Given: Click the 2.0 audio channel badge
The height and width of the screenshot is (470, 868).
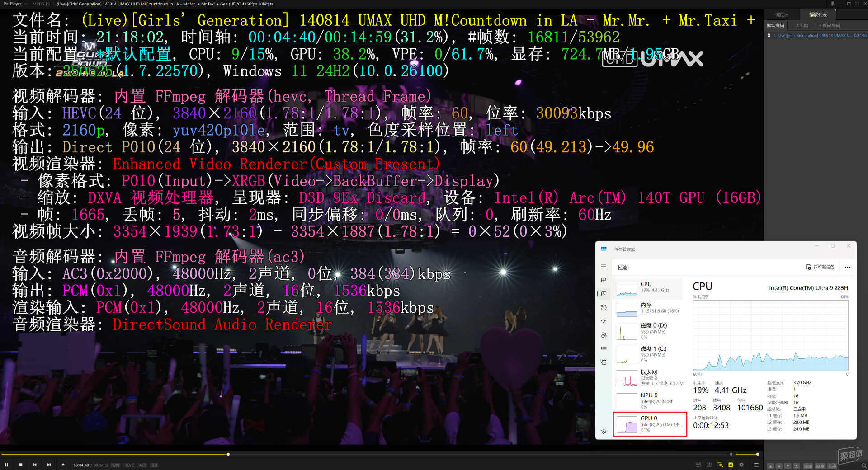Looking at the screenshot, I should click(x=154, y=465).
